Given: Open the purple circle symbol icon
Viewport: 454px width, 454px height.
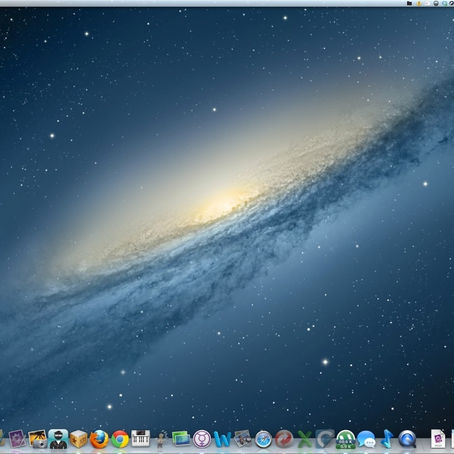Looking at the screenshot, I should pos(202,439).
